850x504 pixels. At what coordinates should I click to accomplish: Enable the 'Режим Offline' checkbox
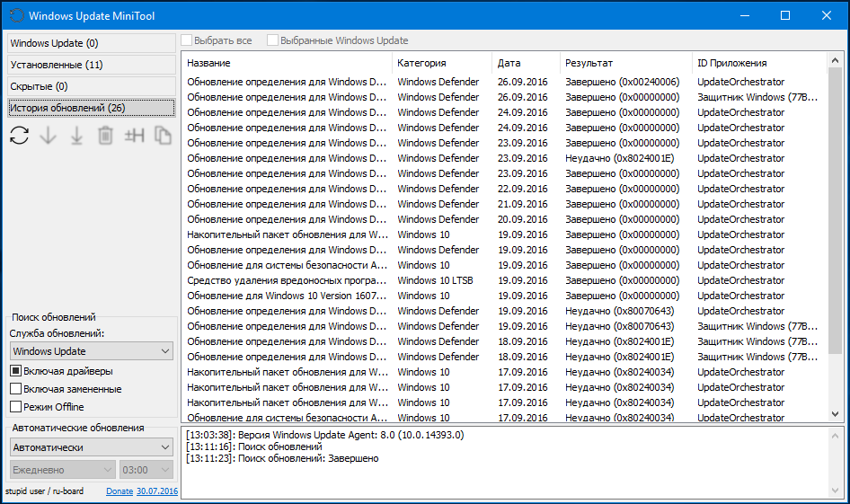tap(15, 407)
